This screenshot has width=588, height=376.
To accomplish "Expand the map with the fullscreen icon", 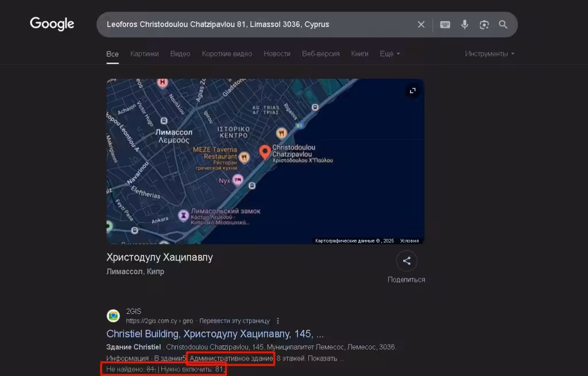I will [412, 90].
